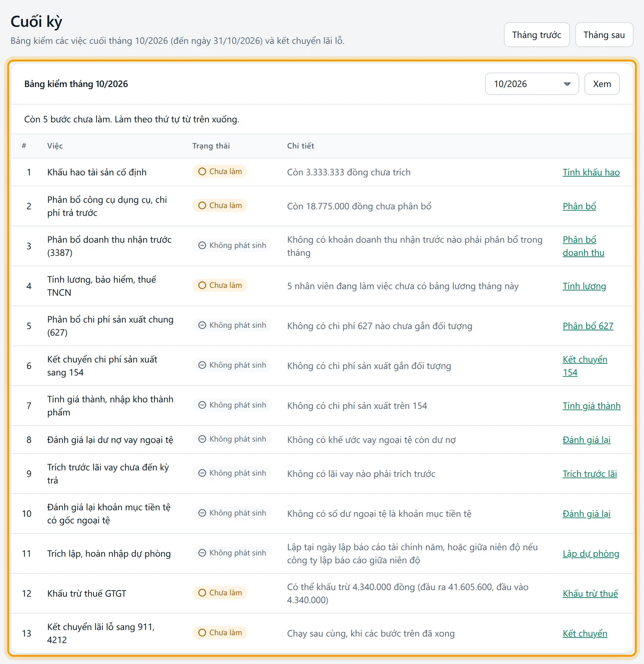
Task: Open Phân bổ 627 link
Action: [588, 326]
